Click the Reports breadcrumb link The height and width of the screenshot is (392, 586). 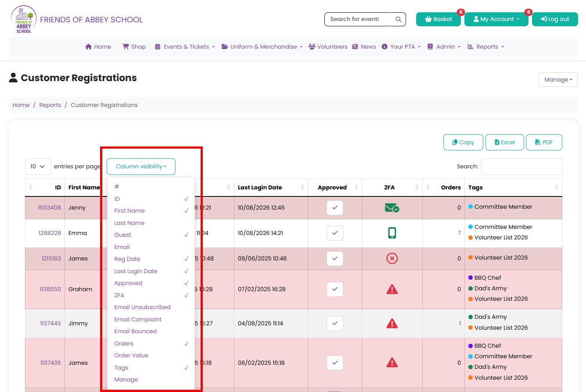(50, 105)
